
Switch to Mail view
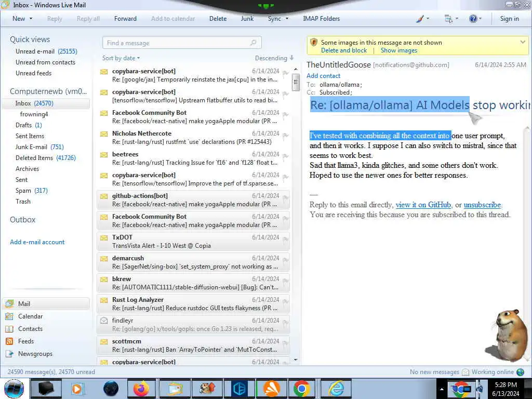coord(46,303)
